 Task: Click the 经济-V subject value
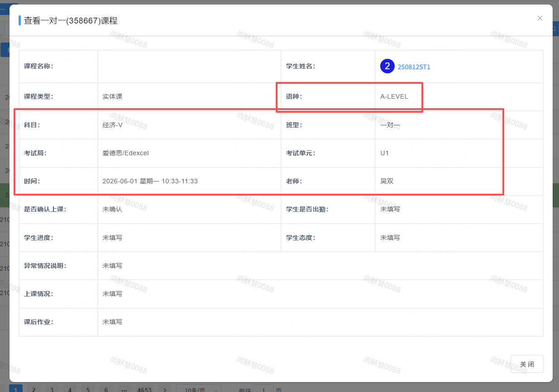[x=112, y=125]
